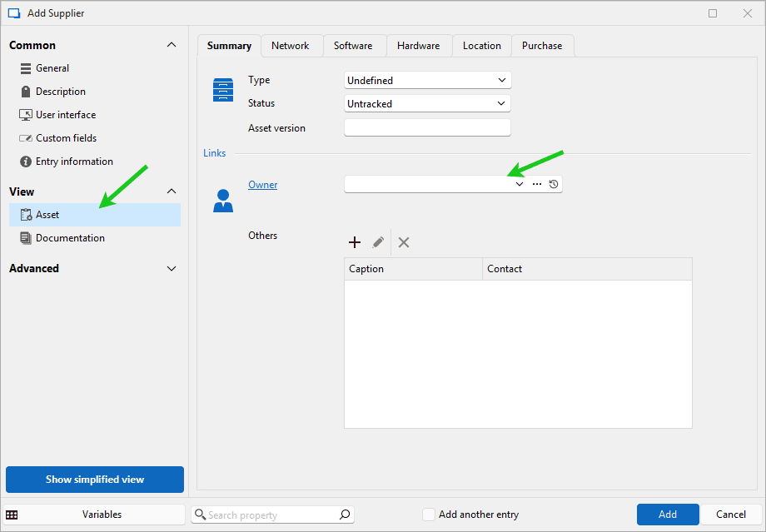Open the Entry information section

74,162
